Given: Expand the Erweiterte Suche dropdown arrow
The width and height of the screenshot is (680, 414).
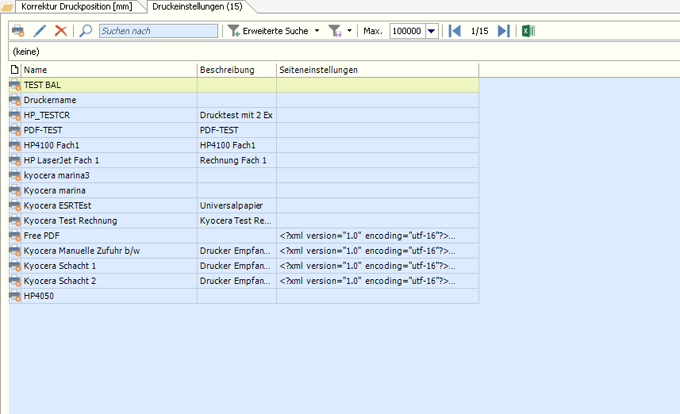Looking at the screenshot, I should click(317, 31).
